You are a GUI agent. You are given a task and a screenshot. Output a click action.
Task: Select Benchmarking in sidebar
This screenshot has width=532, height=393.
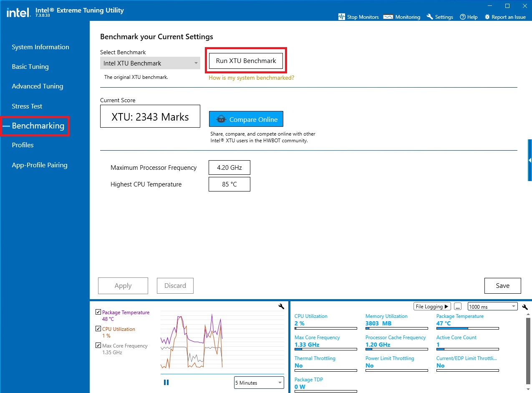[38, 126]
